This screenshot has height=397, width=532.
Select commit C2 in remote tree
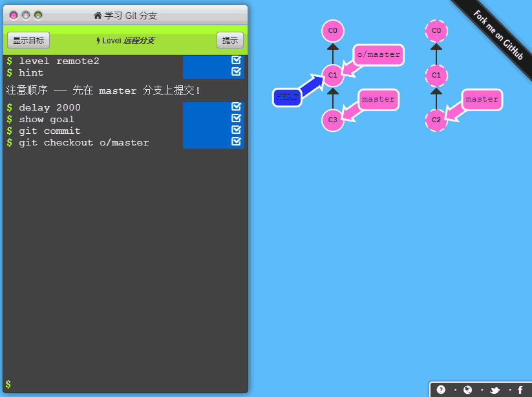tap(436, 120)
